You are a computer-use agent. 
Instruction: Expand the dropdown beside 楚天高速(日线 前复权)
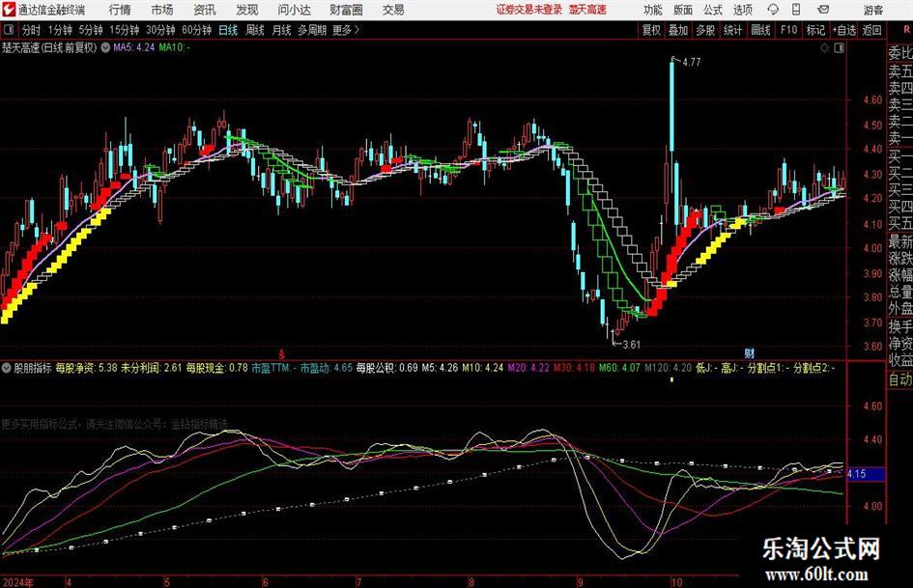coord(105,47)
